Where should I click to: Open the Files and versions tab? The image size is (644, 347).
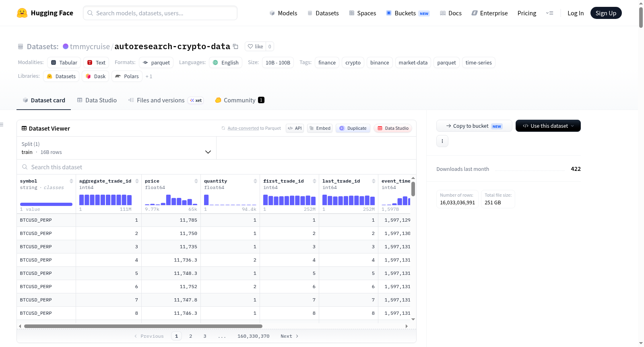[165, 100]
